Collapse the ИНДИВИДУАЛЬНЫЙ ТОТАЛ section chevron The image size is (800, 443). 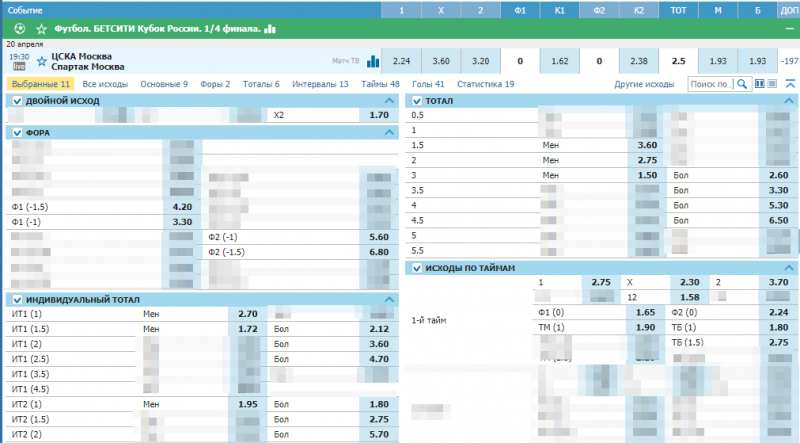389,299
